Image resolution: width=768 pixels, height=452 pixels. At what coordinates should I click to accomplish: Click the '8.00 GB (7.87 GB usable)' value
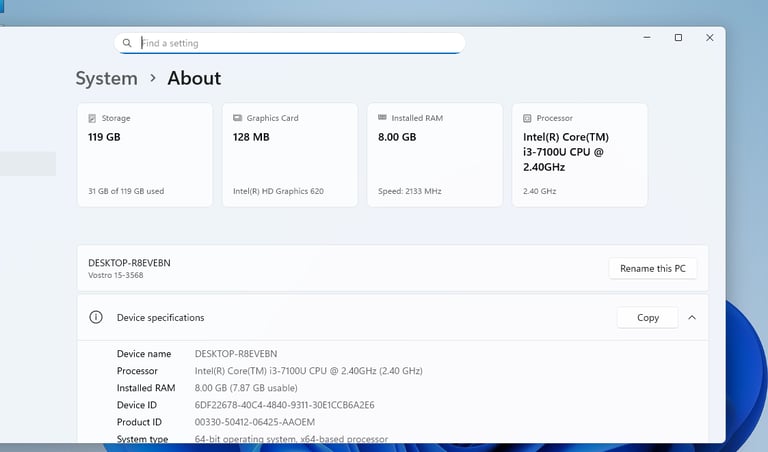pos(246,388)
